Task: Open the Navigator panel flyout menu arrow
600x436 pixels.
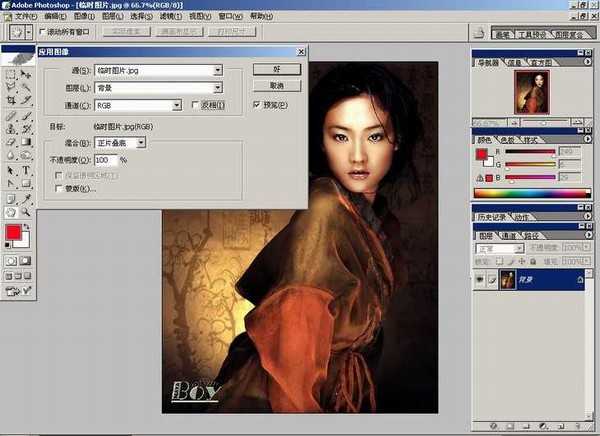Action: pos(587,62)
